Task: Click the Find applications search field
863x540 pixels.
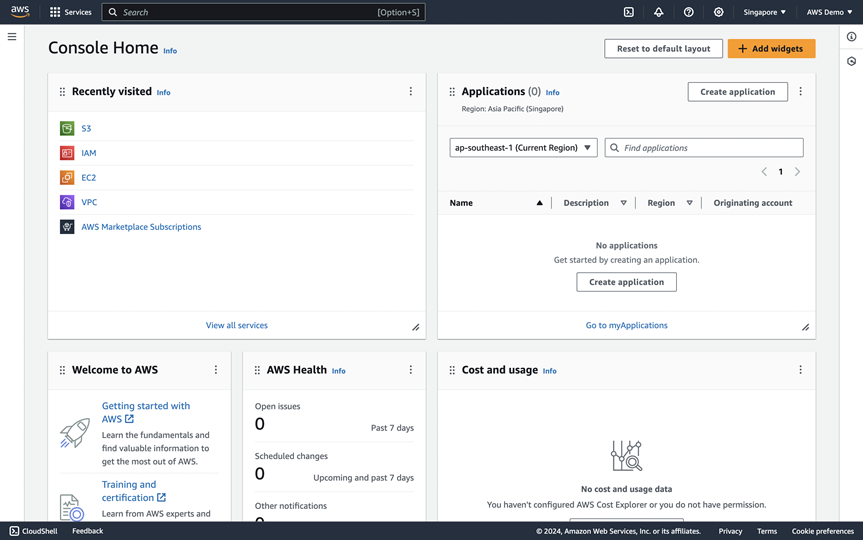Action: click(710, 148)
